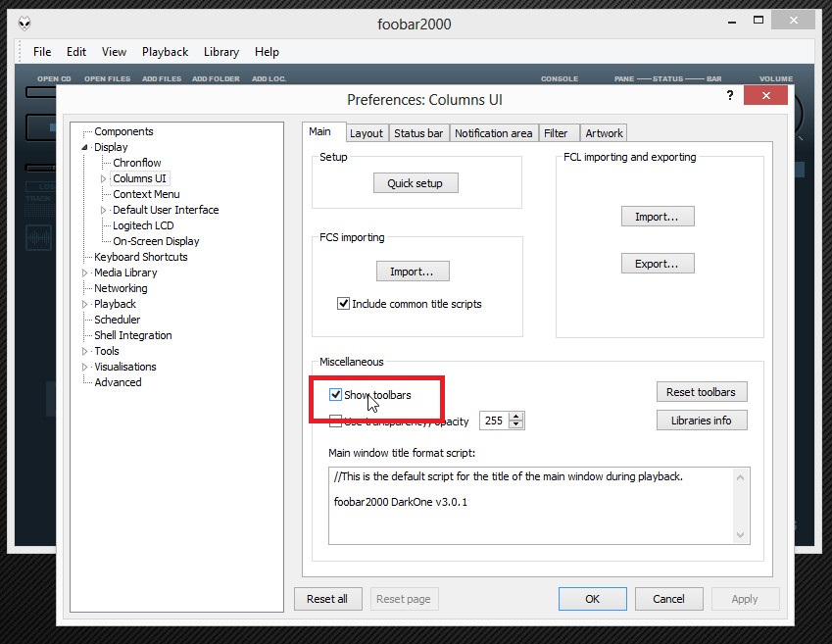Select Networking in the tree

tap(121, 288)
